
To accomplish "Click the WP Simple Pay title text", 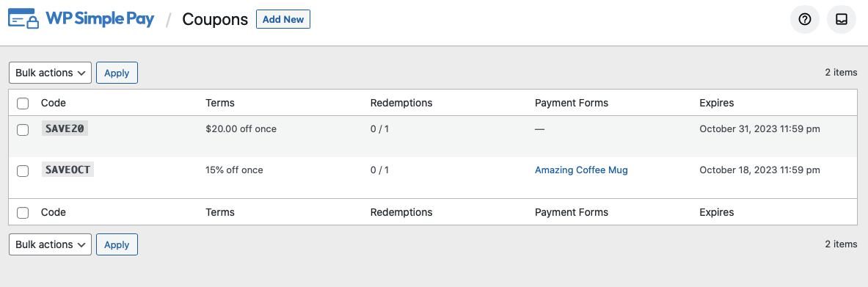I will click(x=100, y=19).
